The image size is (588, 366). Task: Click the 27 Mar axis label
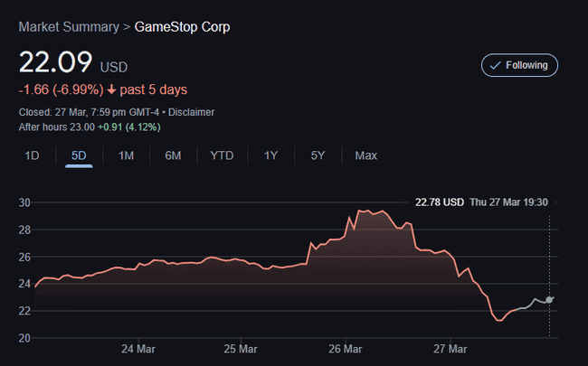click(450, 349)
